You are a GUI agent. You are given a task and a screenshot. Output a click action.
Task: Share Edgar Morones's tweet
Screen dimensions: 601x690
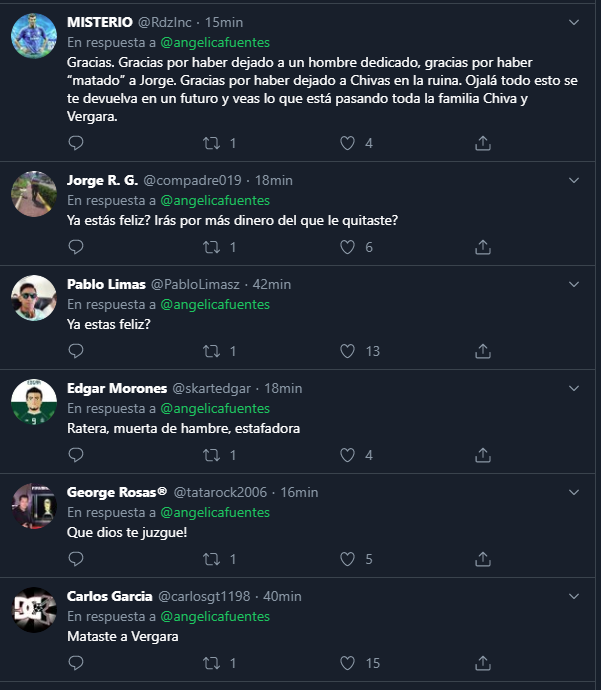(483, 455)
